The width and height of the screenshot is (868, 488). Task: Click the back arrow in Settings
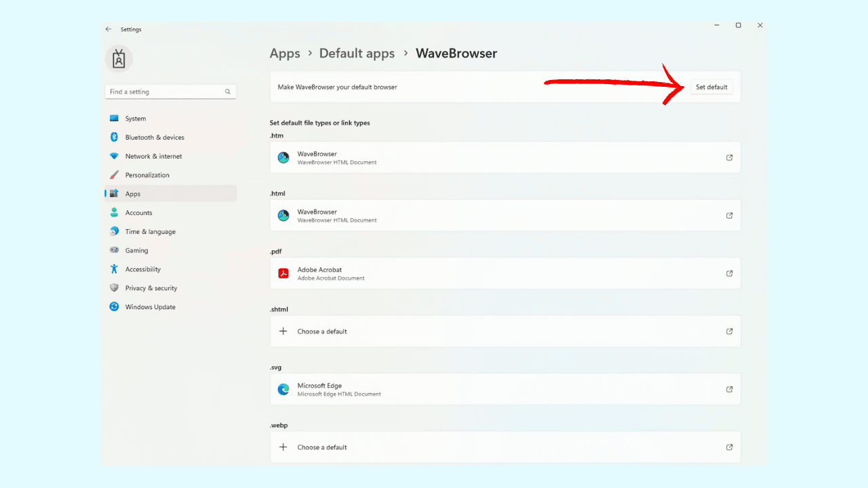tap(108, 29)
